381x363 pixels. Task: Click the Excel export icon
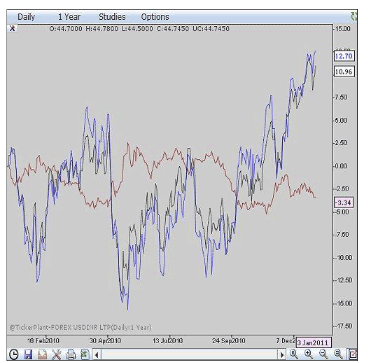point(85,354)
